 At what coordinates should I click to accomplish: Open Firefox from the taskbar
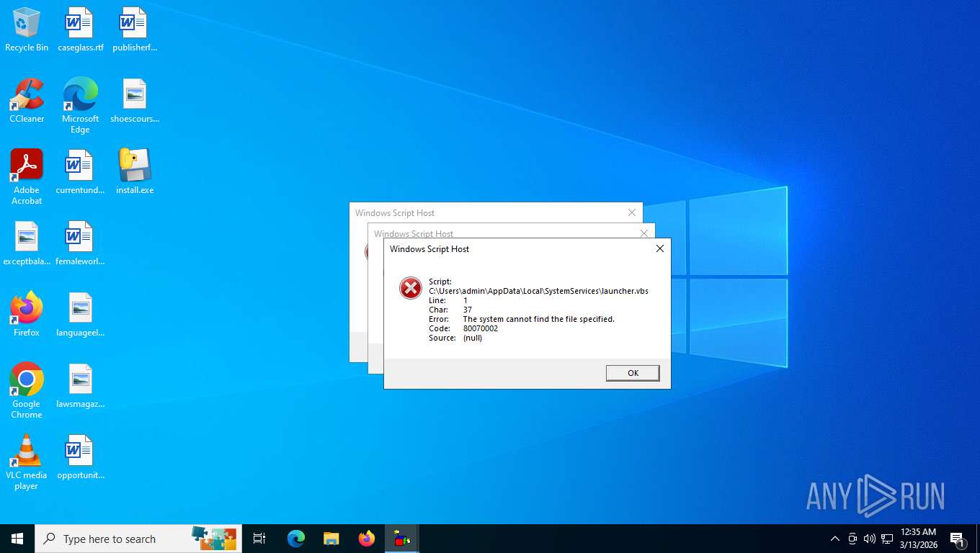pos(367,539)
